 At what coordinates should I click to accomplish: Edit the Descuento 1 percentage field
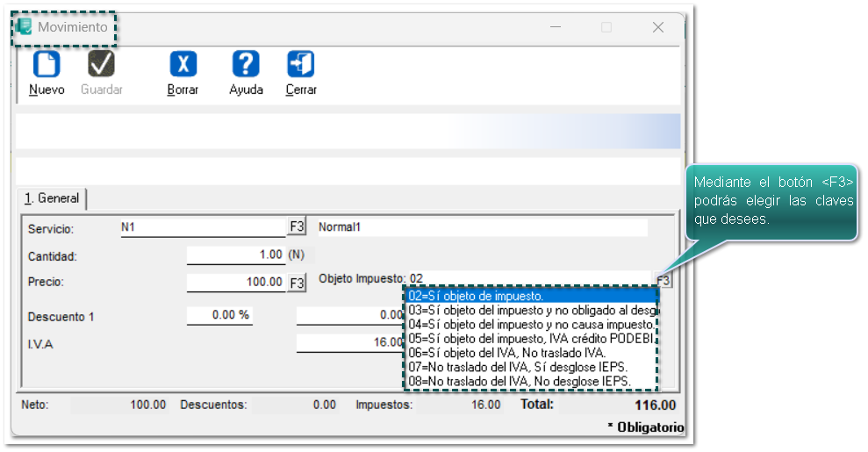[219, 315]
